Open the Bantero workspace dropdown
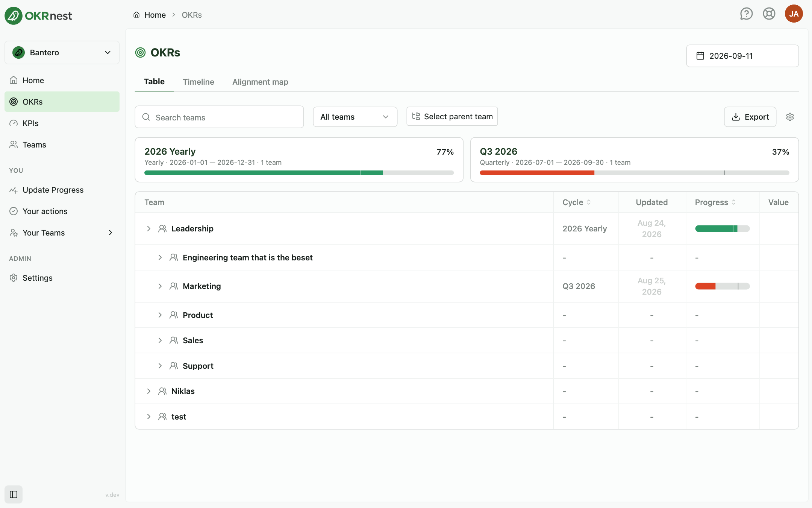The image size is (812, 508). click(x=62, y=52)
